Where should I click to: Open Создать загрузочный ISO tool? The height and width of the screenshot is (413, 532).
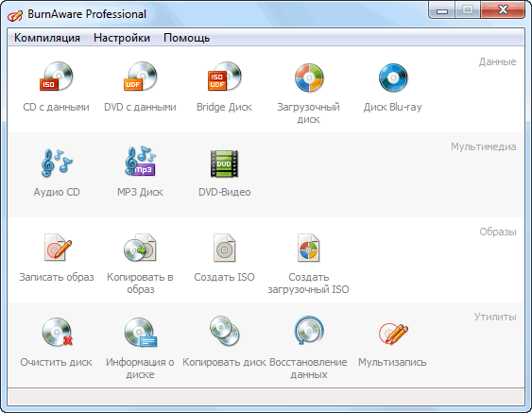[x=308, y=248]
